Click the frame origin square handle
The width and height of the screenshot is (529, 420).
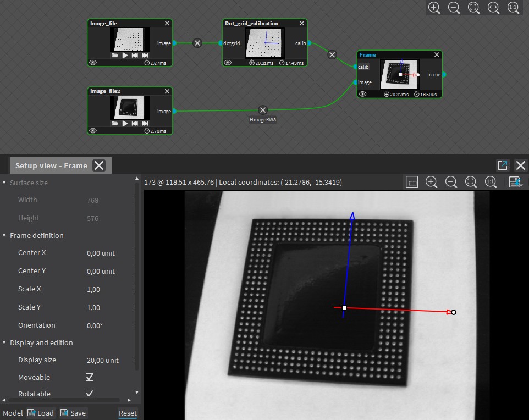pos(344,308)
